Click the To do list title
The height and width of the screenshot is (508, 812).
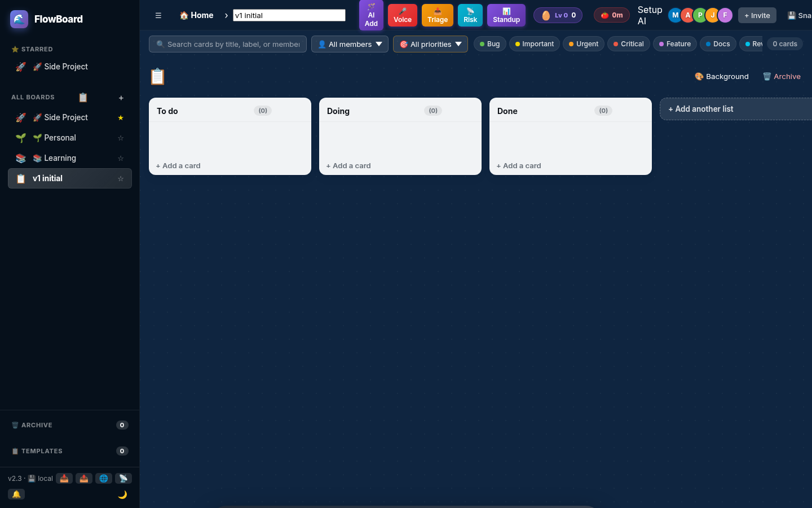pyautogui.click(x=167, y=111)
